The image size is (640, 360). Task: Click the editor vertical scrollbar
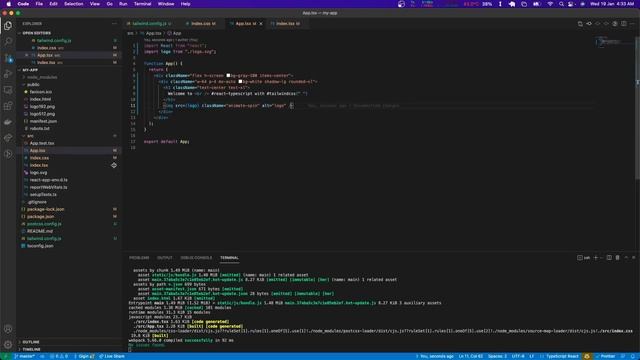(x=637, y=107)
